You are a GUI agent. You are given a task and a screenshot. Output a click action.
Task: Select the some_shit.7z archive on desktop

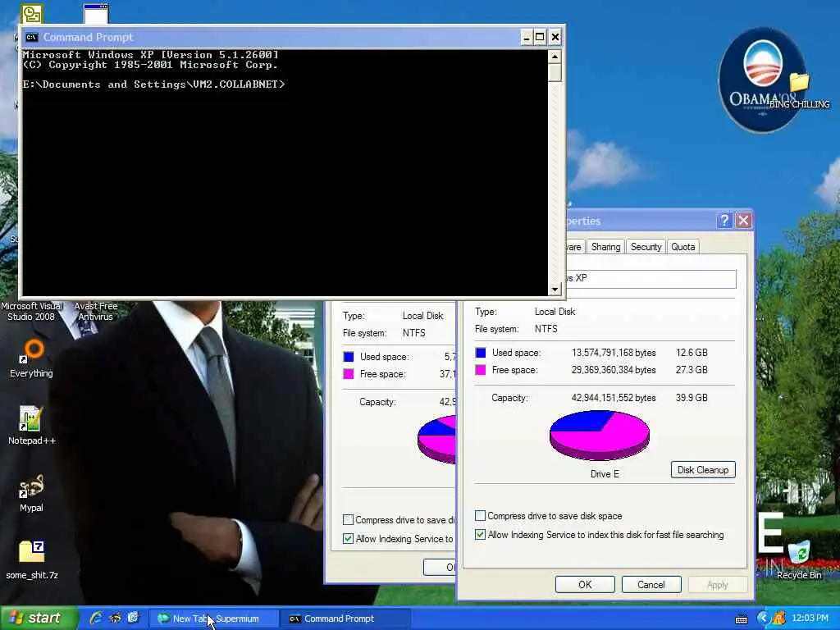(x=32, y=560)
